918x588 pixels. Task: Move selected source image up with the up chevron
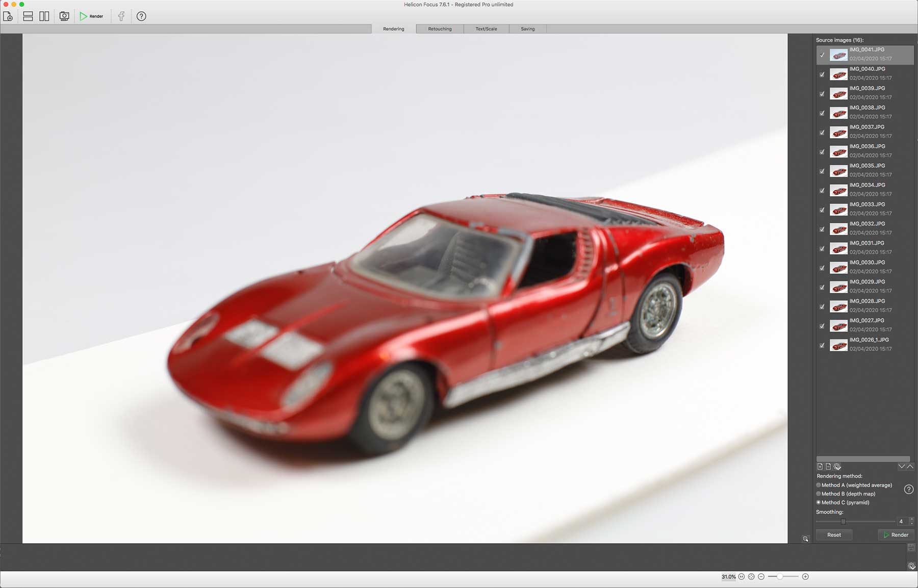[910, 467]
